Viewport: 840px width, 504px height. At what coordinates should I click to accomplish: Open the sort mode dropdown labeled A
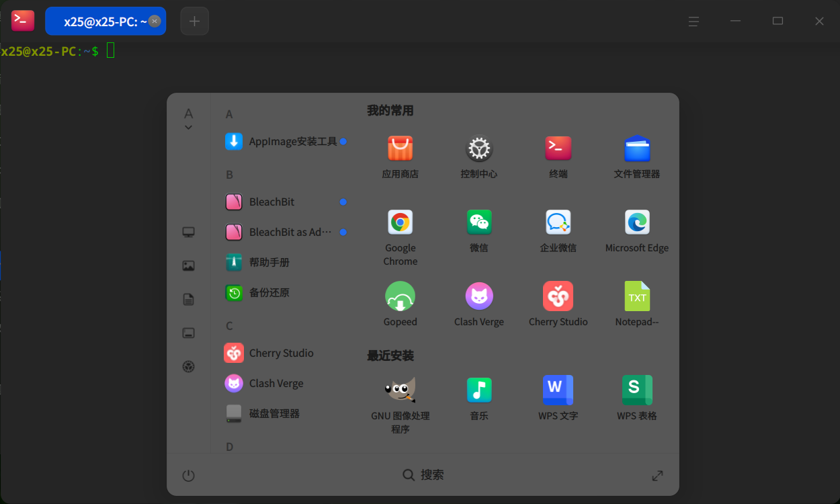[189, 118]
